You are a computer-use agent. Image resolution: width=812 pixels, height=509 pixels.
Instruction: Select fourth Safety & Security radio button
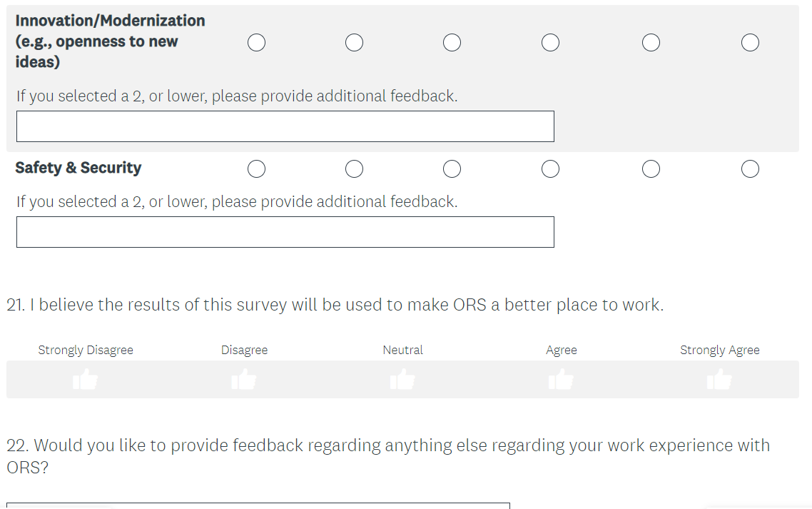tap(550, 169)
